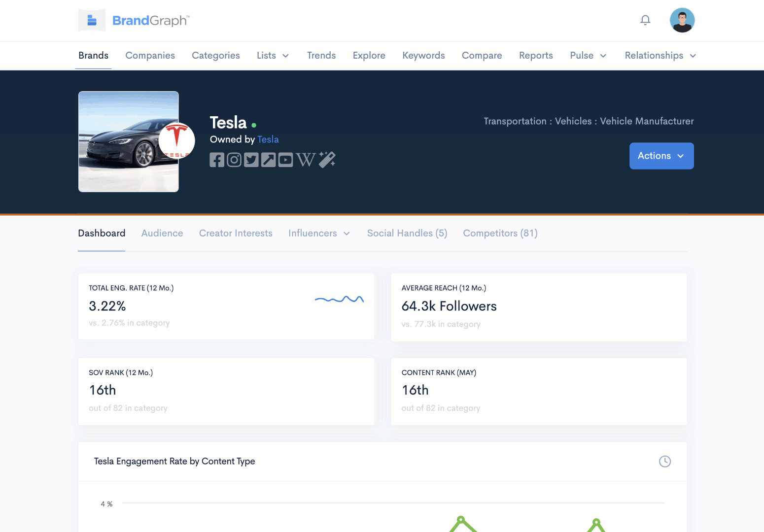Screen dimensions: 764x532
Task: Click the magic wand icon
Action: 327,160
